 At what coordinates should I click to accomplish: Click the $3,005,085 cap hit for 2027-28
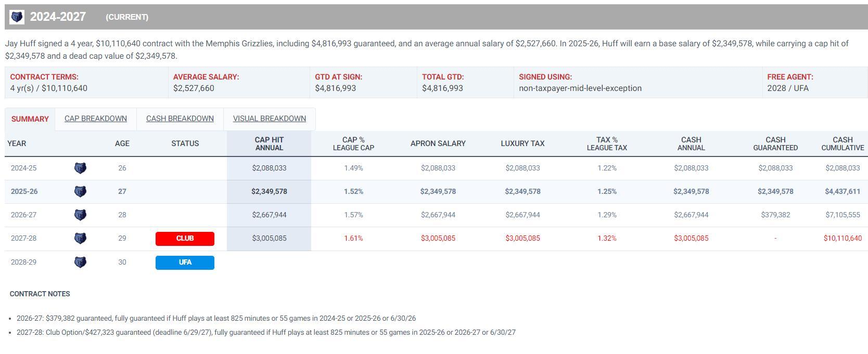[x=269, y=238]
